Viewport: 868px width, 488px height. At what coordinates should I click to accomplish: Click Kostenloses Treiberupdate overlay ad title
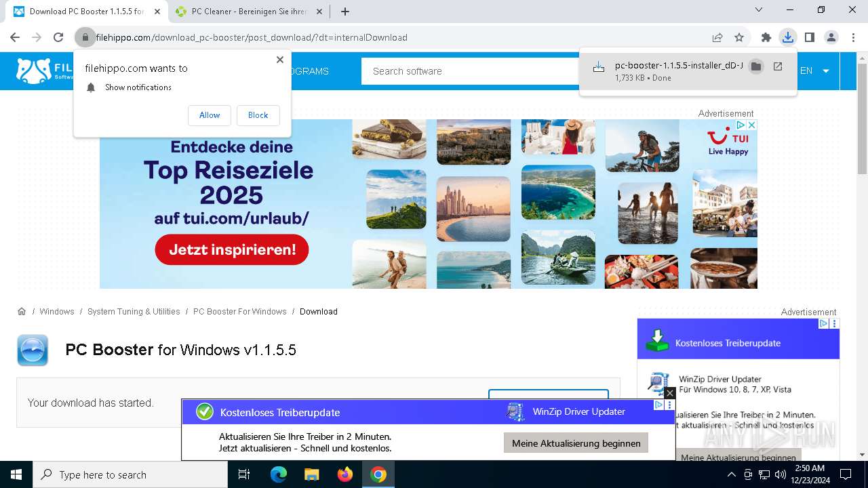coord(280,412)
